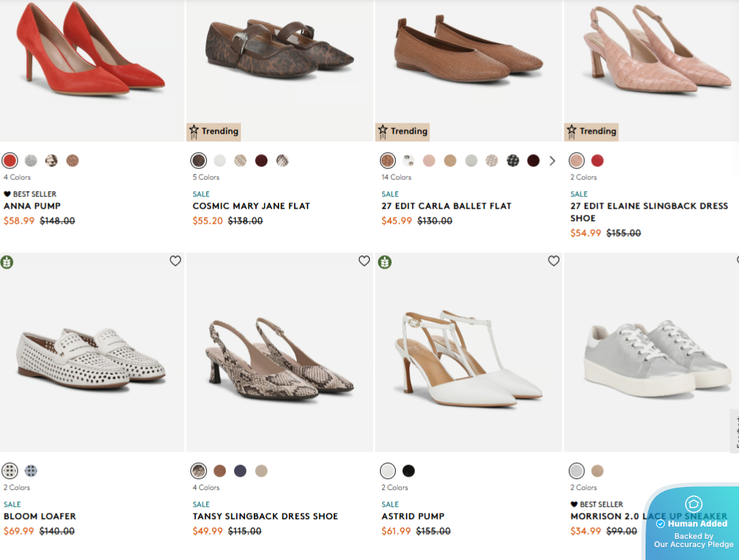Open the 27 Edit Carla Ballet Flat link
This screenshot has height=560, width=739.
(446, 206)
